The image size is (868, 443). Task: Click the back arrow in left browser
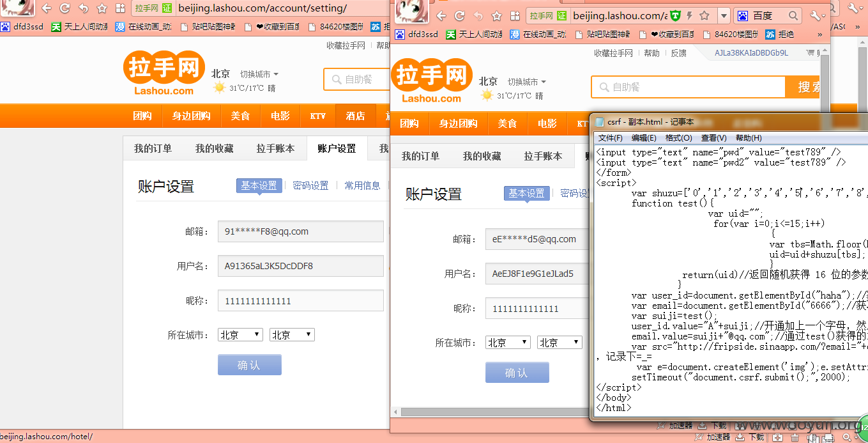click(46, 8)
